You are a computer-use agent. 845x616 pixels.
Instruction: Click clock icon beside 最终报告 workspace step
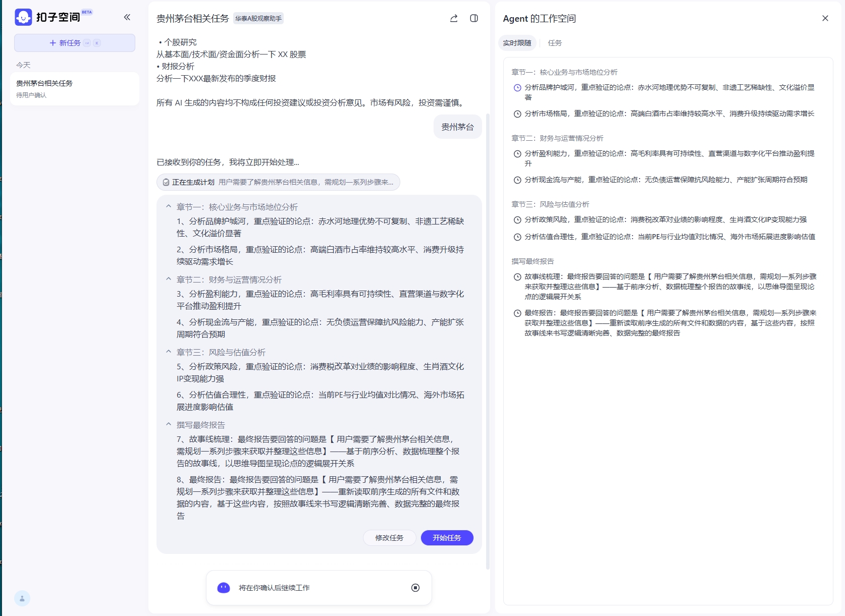coord(517,313)
